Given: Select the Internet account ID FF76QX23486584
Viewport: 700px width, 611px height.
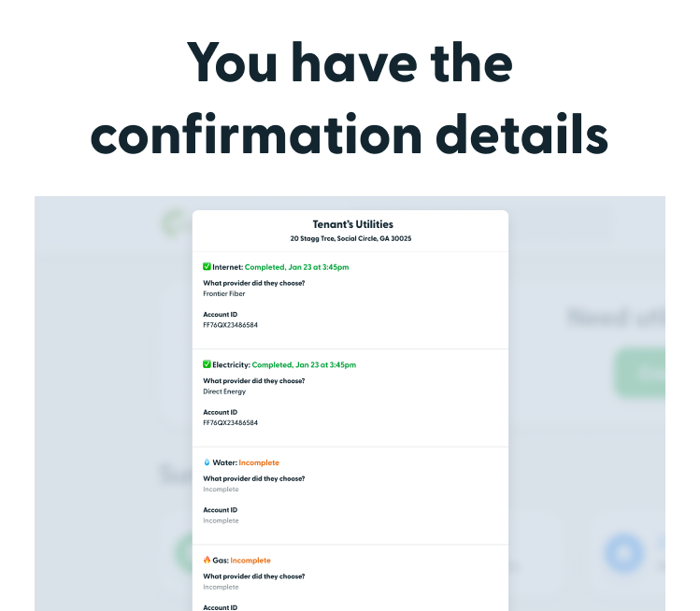Looking at the screenshot, I should 230,325.
